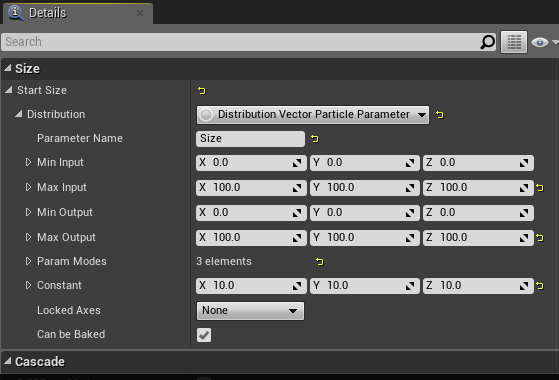The image size is (559, 380).
Task: Reset Start Size to default
Action: point(202,91)
